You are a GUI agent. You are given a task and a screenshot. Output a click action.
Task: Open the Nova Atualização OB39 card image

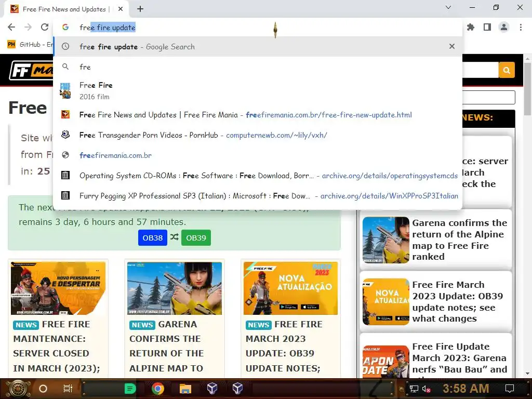tap(291, 288)
